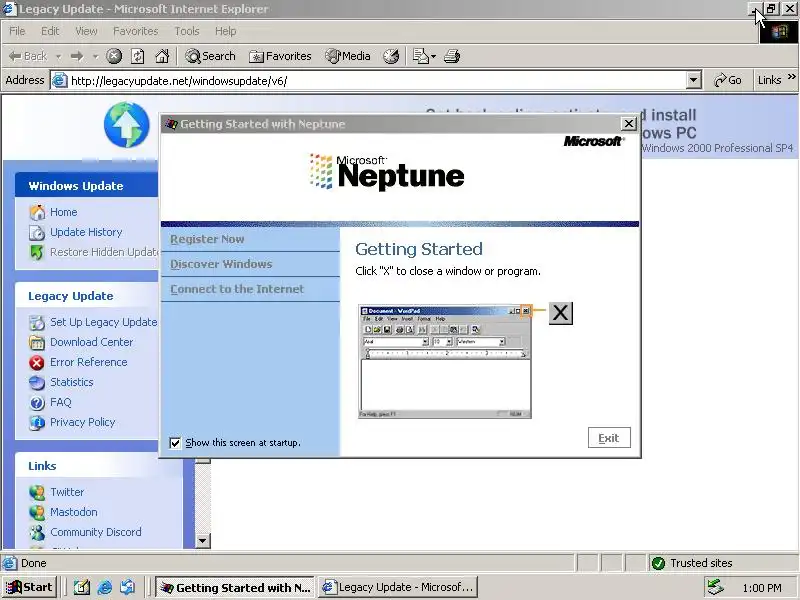Go to the Home page icon
The width and height of the screenshot is (800, 600).
pyautogui.click(x=162, y=56)
